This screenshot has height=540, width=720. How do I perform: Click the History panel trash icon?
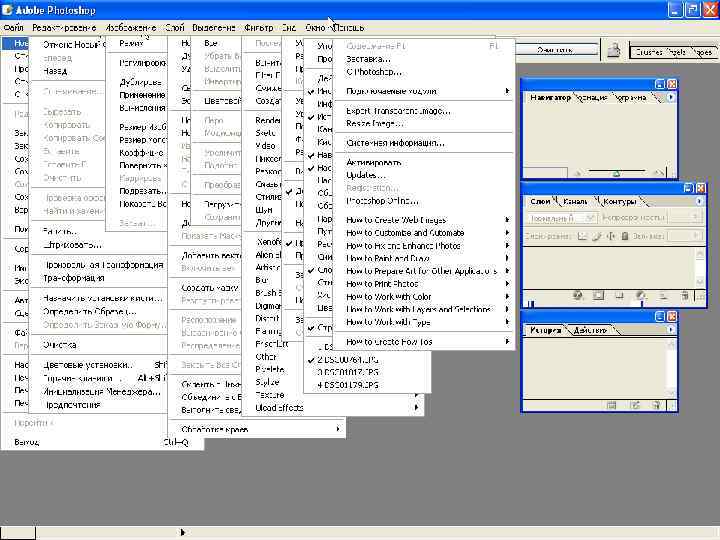point(656,405)
